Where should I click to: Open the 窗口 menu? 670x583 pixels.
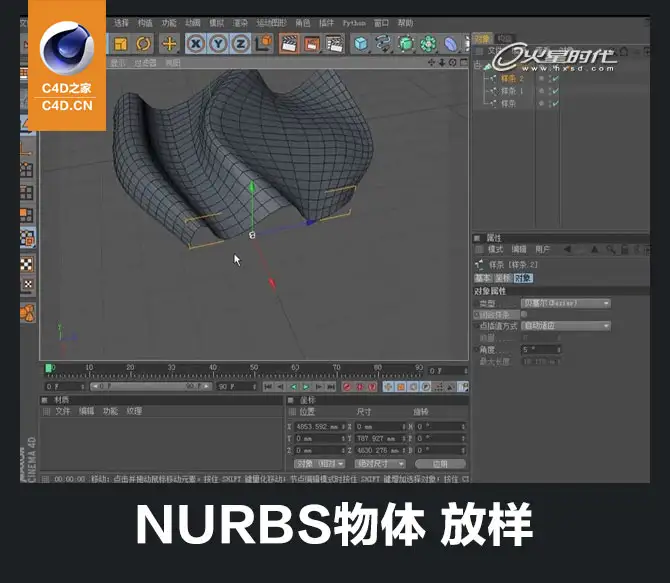pyautogui.click(x=382, y=23)
